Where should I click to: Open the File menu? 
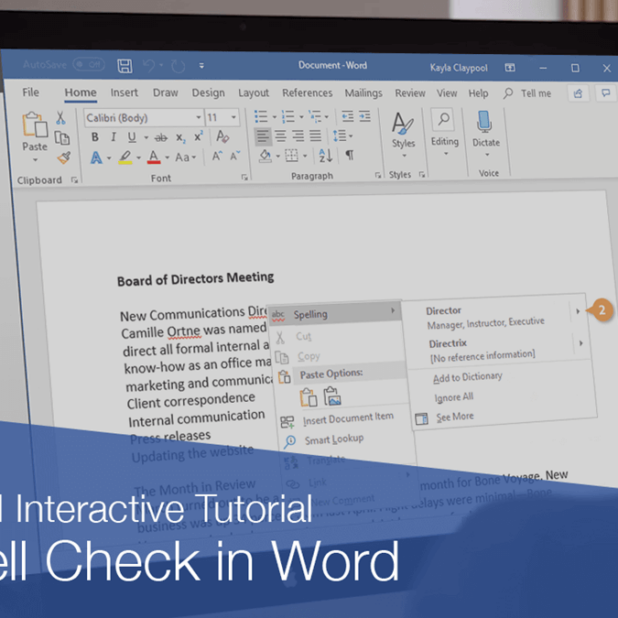pos(30,92)
